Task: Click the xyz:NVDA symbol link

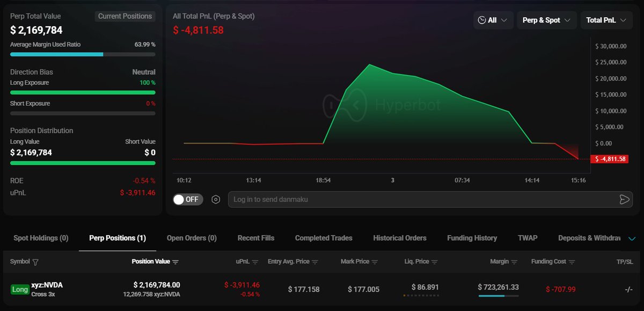Action: [x=47, y=285]
